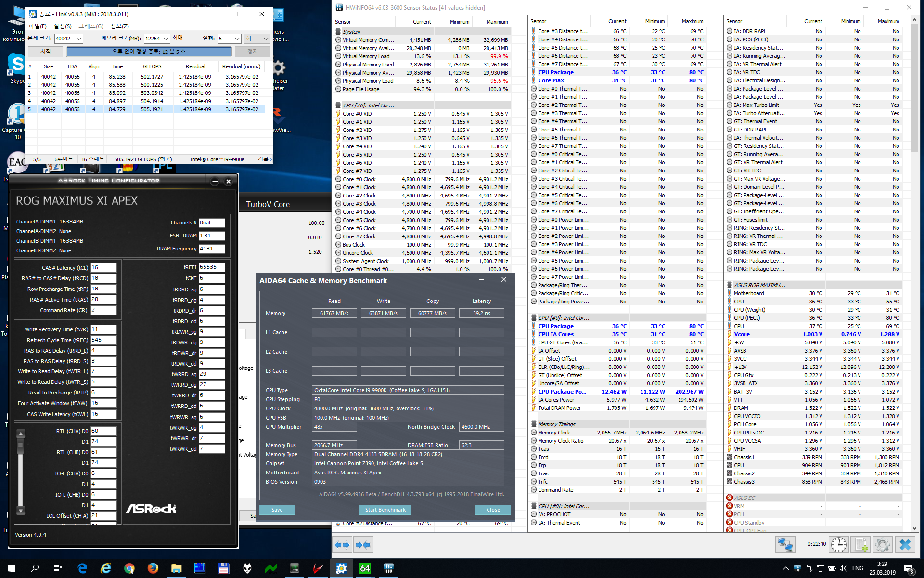Close sensors with blue X icon
The image size is (924, 578).
point(905,545)
